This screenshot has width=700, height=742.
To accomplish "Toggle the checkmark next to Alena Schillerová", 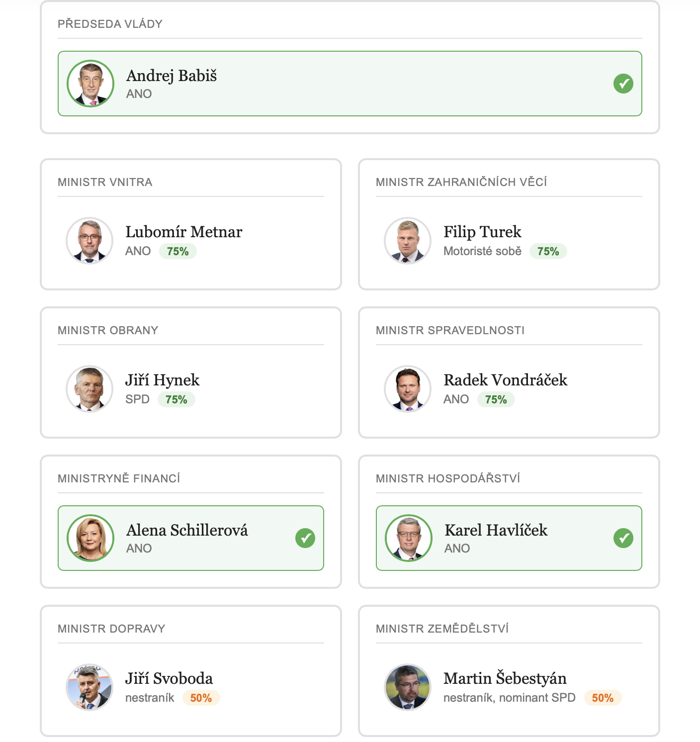I will pos(305,538).
